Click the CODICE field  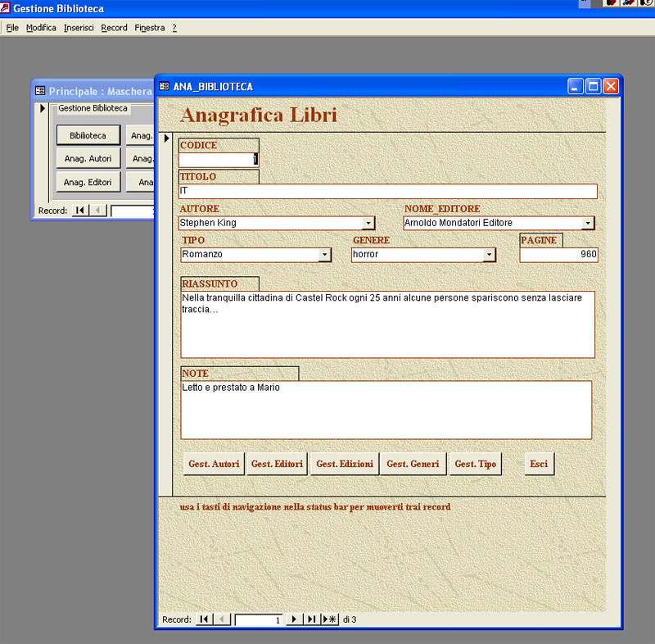219,159
